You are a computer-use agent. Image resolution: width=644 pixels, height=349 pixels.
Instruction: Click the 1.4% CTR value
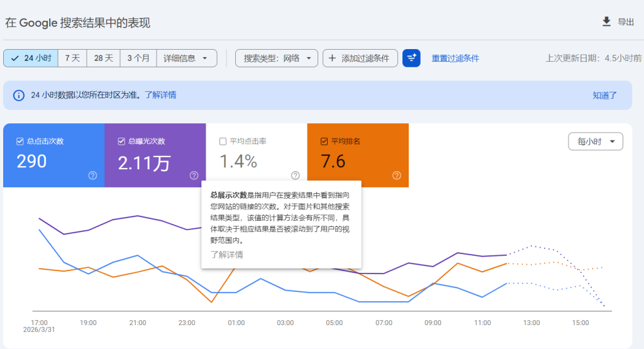[x=238, y=162]
